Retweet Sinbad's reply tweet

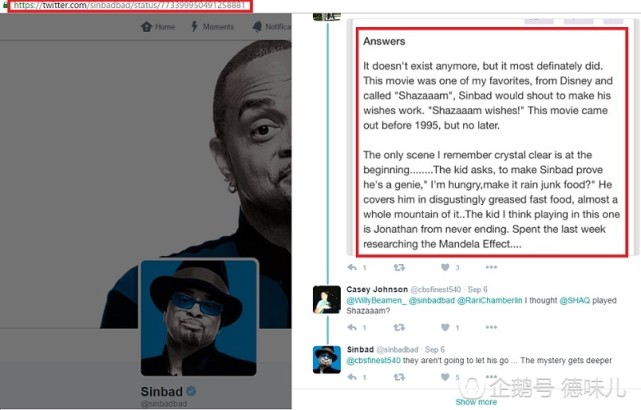click(x=399, y=377)
